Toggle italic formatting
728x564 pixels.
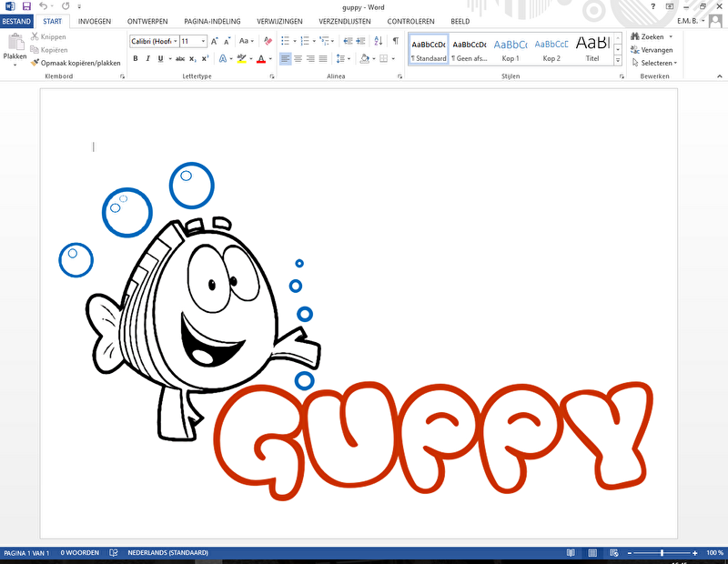point(148,58)
